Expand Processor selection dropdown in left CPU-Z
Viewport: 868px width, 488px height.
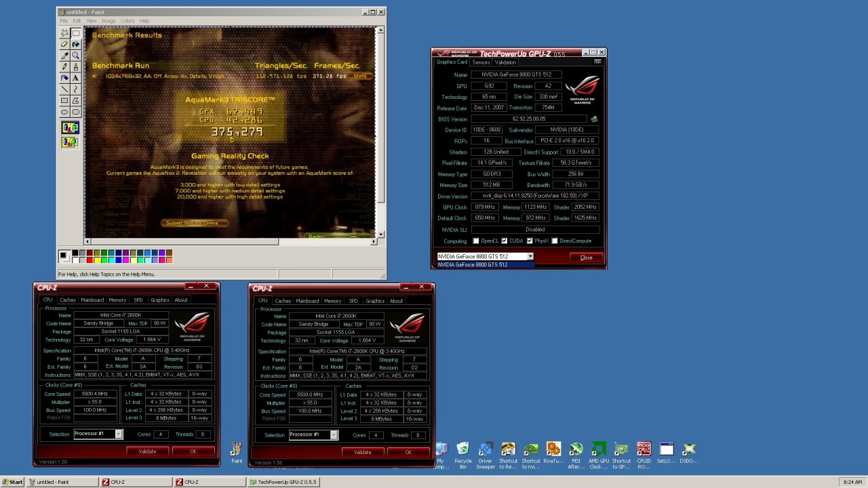[119, 434]
